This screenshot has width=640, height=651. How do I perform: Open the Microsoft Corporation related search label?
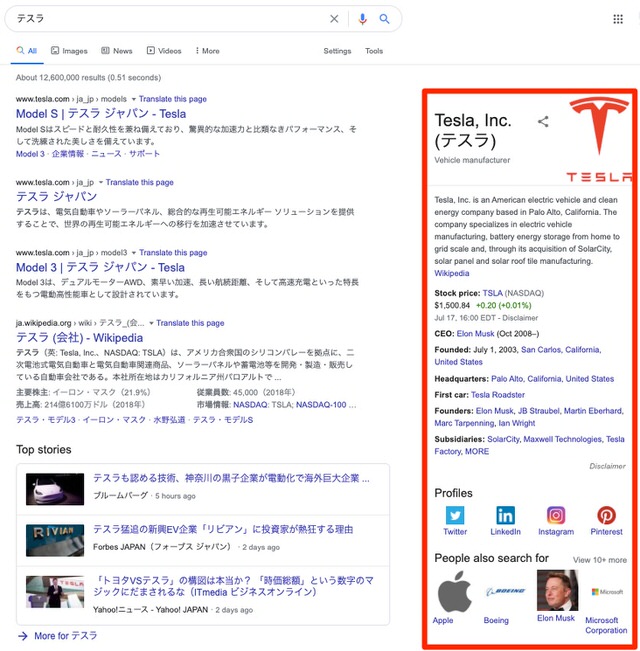pyautogui.click(x=606, y=625)
